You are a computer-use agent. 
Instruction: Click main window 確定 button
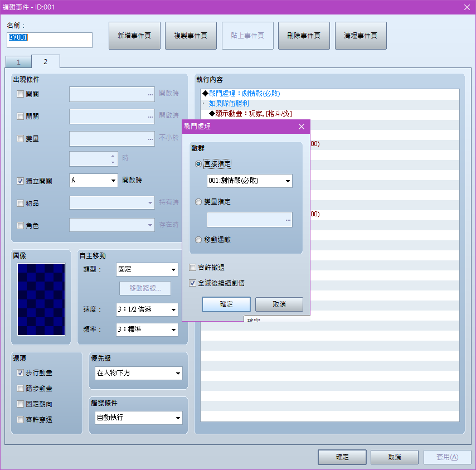342,457
